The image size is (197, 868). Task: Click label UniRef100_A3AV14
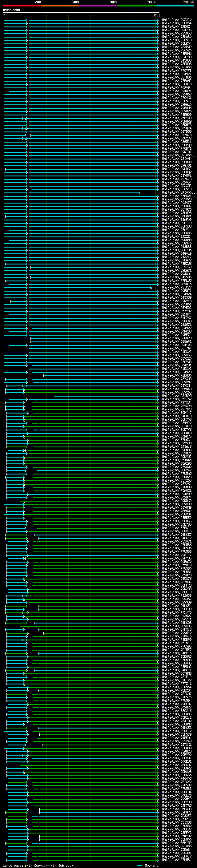pos(177,230)
